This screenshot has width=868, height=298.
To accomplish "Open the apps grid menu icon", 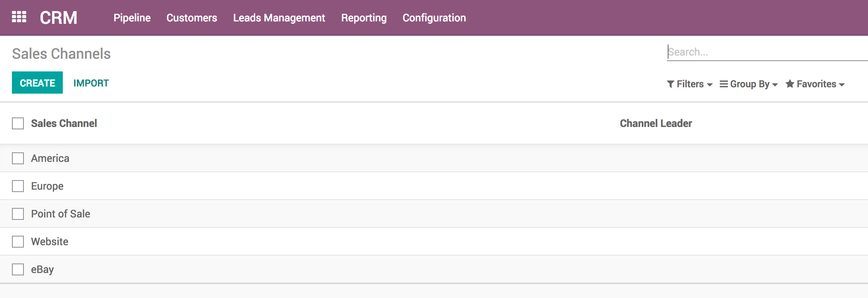I will click(x=19, y=17).
